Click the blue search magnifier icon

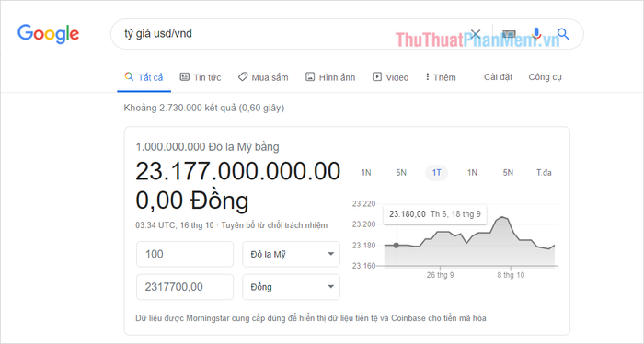tap(563, 34)
